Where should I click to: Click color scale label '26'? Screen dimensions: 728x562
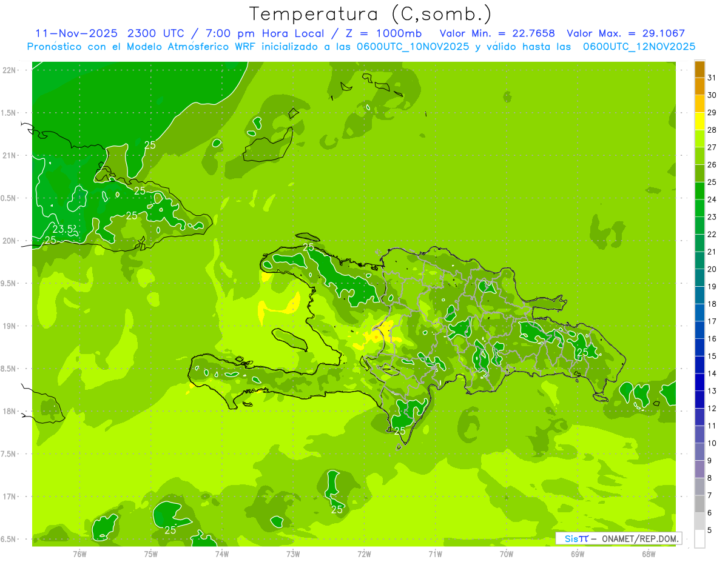point(712,165)
